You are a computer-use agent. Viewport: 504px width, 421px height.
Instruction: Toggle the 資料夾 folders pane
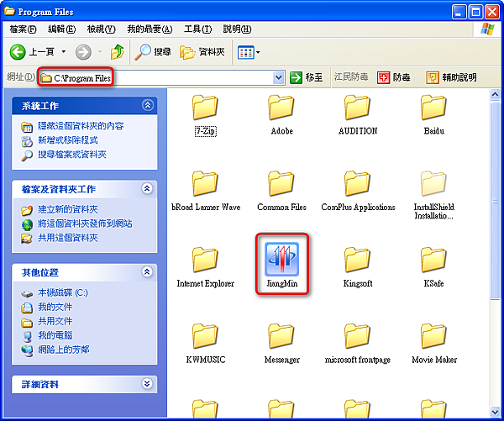[x=202, y=52]
